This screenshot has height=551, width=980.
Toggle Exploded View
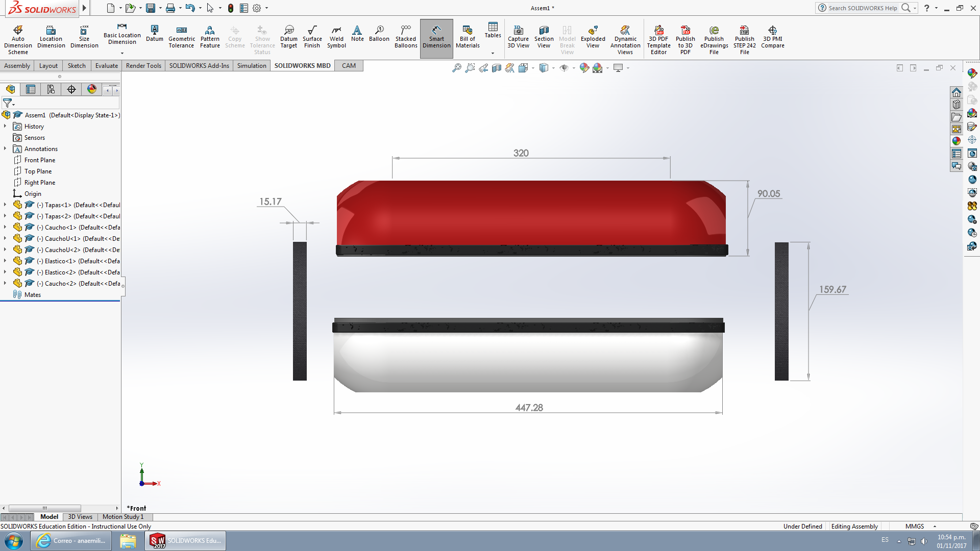[x=593, y=37]
